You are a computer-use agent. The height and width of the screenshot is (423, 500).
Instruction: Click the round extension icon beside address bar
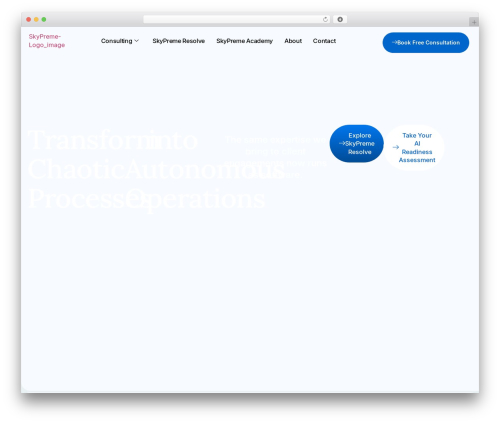(x=340, y=20)
